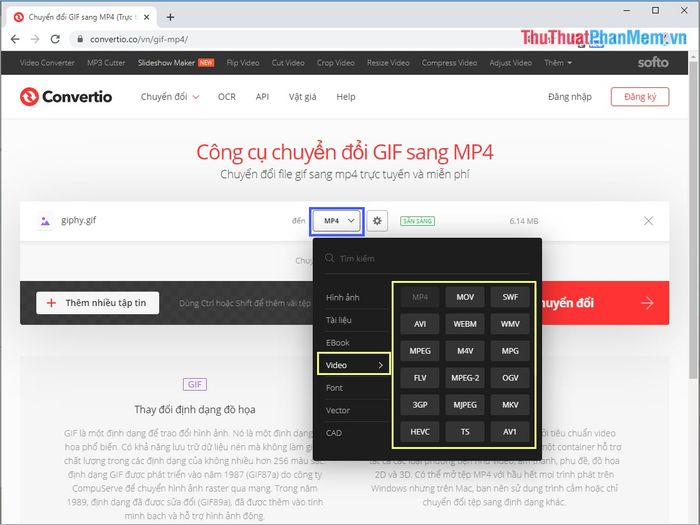Click the giphy.gif file image icon

click(x=45, y=221)
